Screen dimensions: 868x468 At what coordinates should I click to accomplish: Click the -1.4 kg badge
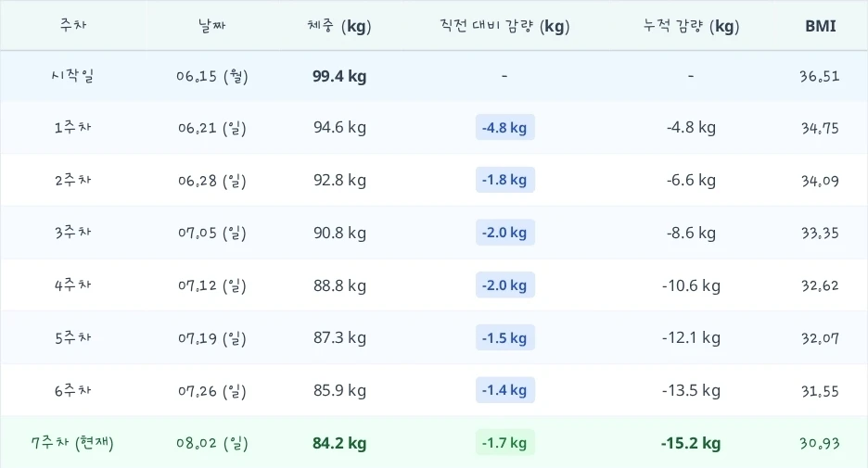[504, 390]
